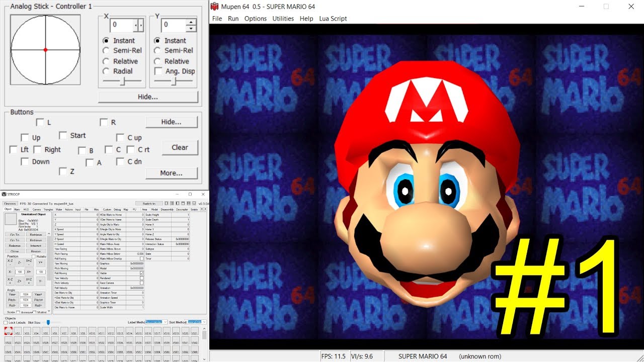The image size is (644, 362).
Task: Enable the Start button checkbox
Action: click(x=63, y=135)
